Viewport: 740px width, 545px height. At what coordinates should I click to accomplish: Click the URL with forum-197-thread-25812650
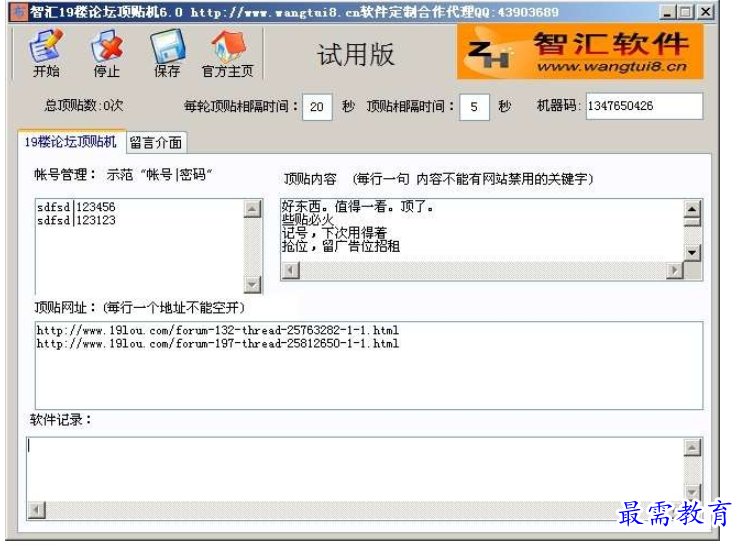click(x=218, y=343)
